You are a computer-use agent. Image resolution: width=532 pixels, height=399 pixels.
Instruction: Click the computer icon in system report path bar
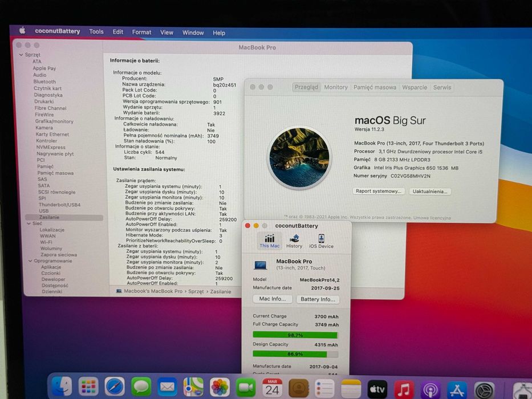(x=119, y=291)
